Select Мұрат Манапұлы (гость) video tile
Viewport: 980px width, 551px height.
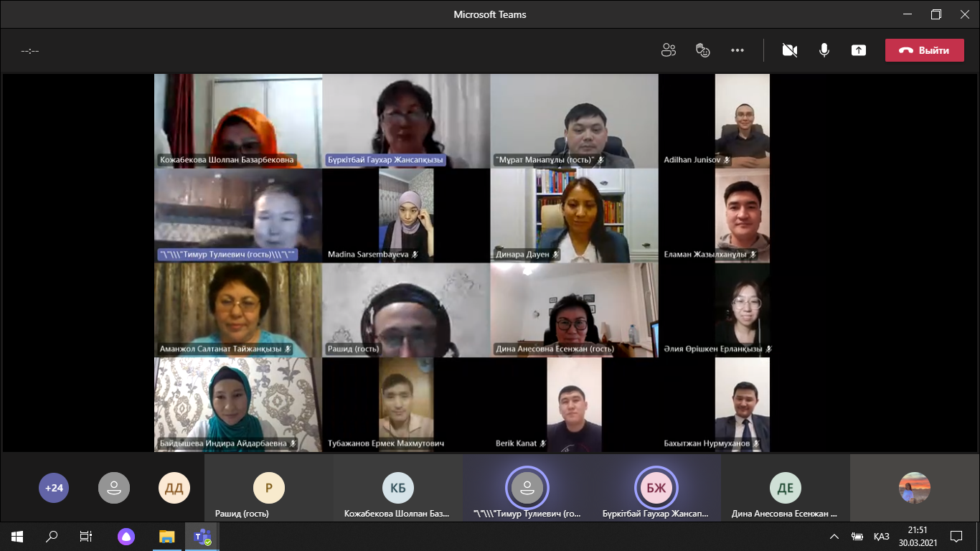point(574,121)
